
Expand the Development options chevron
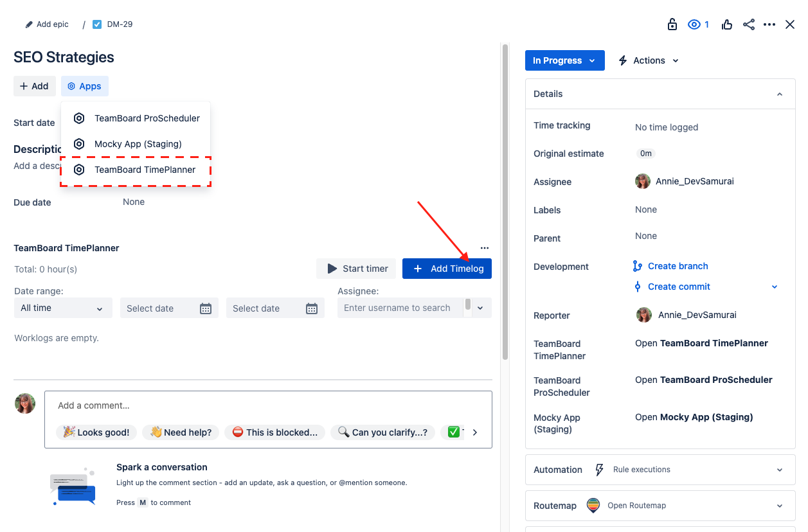(775, 287)
